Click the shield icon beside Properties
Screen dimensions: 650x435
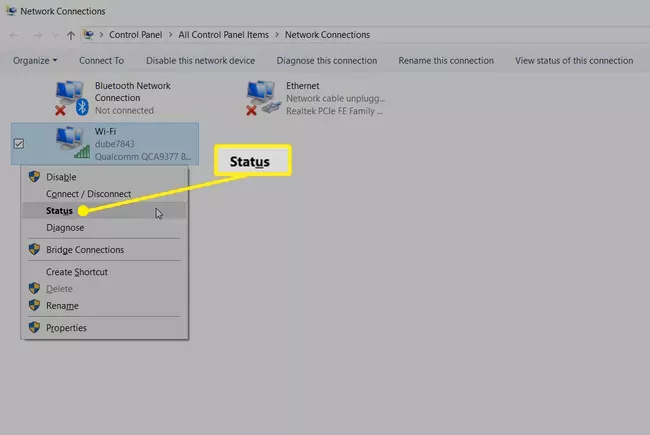tap(34, 327)
